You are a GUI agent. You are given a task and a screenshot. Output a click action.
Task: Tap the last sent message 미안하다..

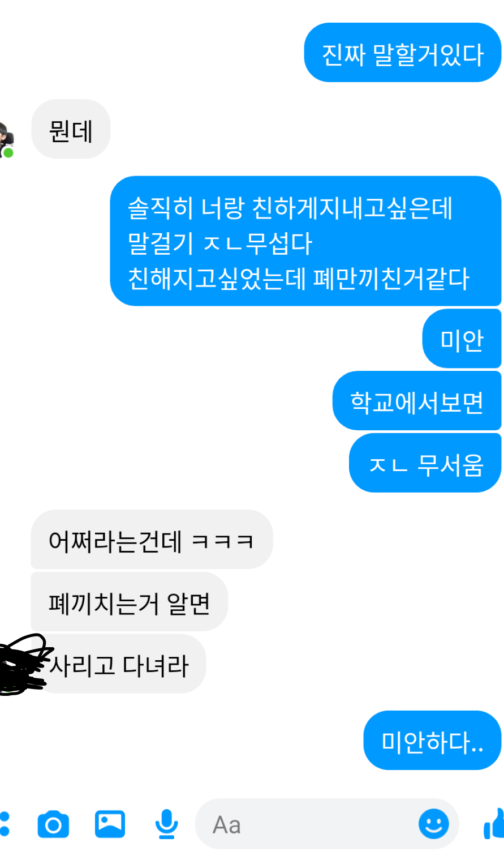click(x=433, y=741)
